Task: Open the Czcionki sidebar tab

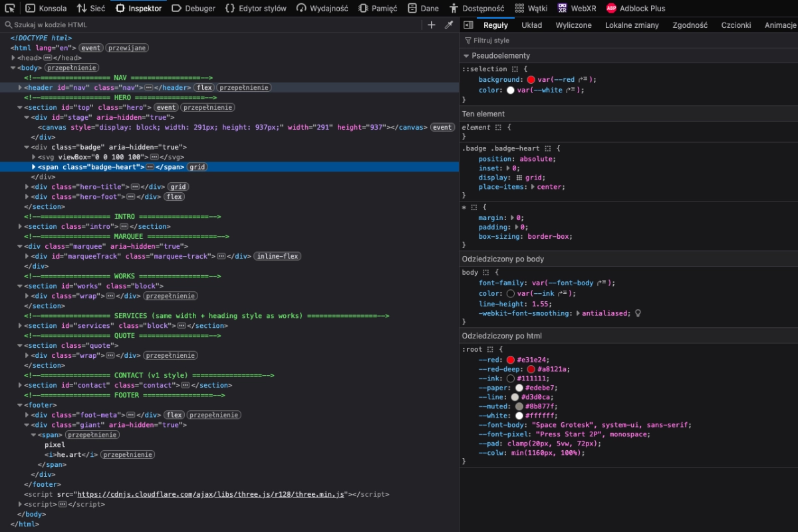Action: pos(736,25)
